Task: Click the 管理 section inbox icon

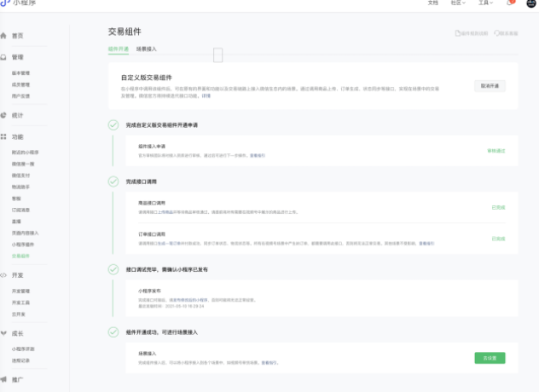Action: tap(3, 57)
